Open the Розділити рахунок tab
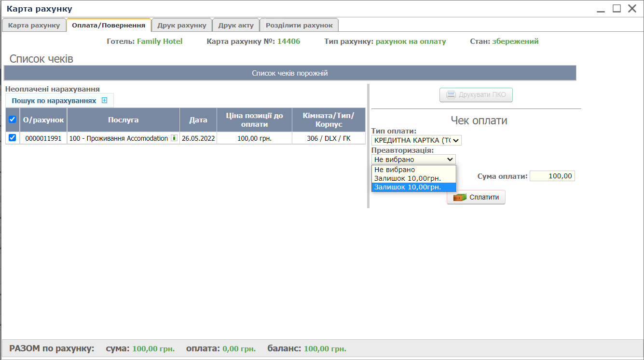This screenshot has height=360, width=644. pos(299,26)
